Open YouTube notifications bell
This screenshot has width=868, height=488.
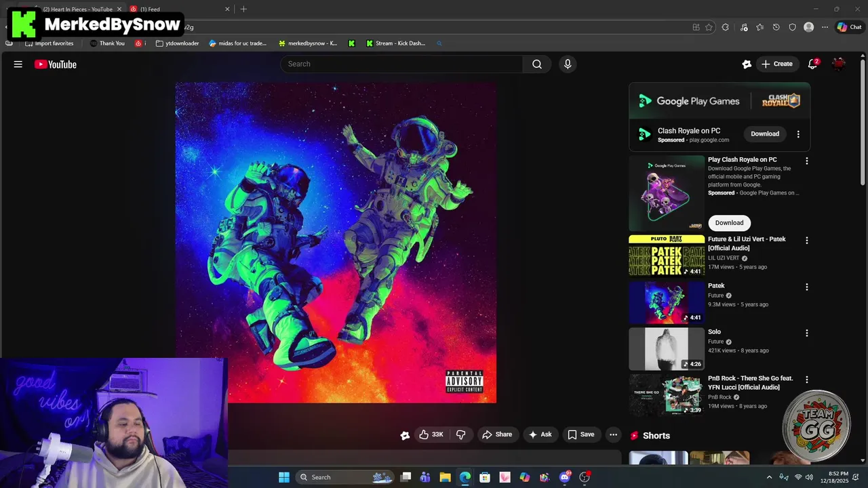812,64
